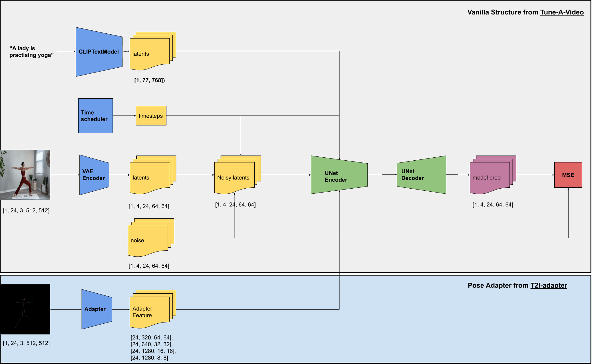Screen dimensions: 595x364
Task: Click the green UNet Decoder block
Action: pos(421,175)
